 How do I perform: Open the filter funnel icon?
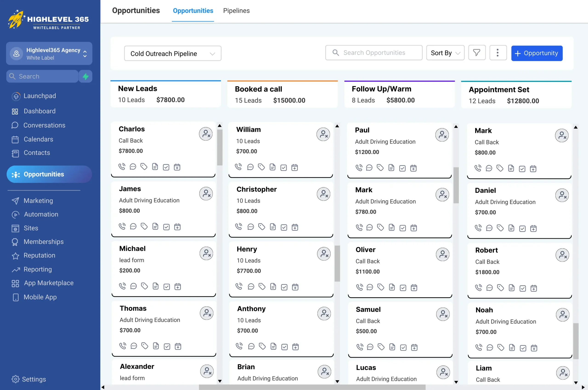point(476,53)
